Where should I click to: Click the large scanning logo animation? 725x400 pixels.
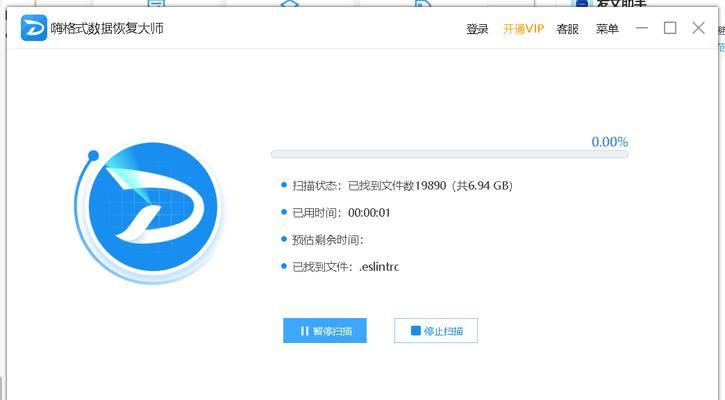click(149, 210)
